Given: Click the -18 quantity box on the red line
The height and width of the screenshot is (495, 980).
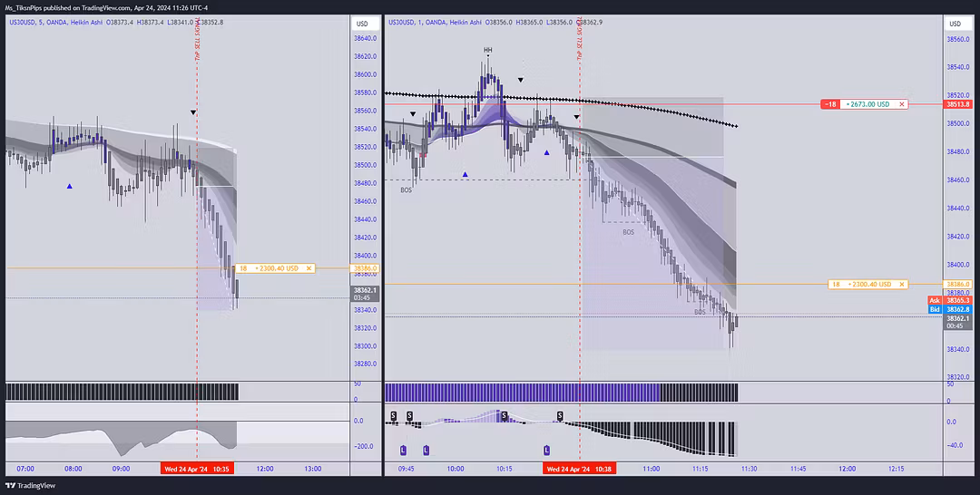Looking at the screenshot, I should 830,104.
